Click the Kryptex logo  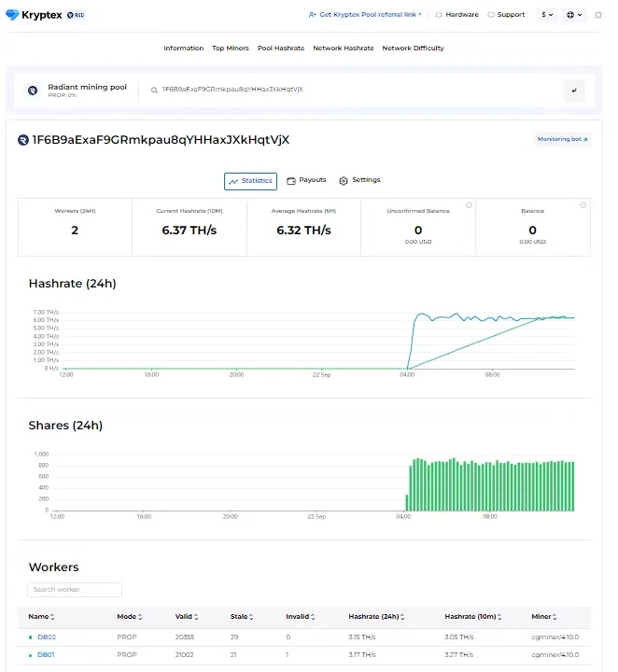tap(35, 15)
